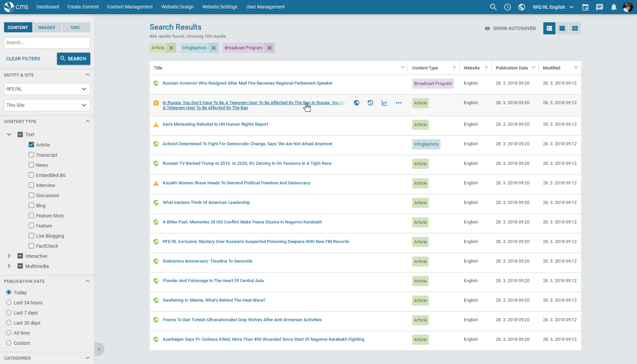Image resolution: width=637 pixels, height=364 pixels.
Task: Switch to the Images tab
Action: coord(47,27)
